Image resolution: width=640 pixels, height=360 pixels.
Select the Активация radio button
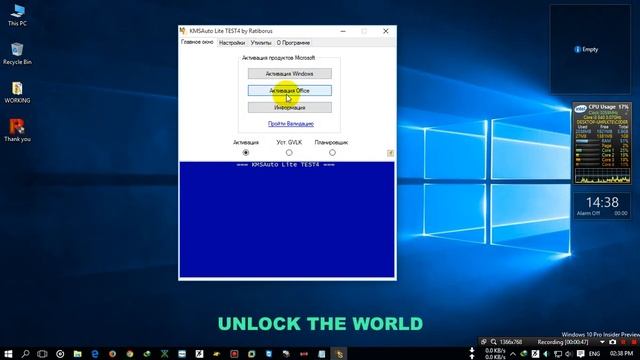246,153
